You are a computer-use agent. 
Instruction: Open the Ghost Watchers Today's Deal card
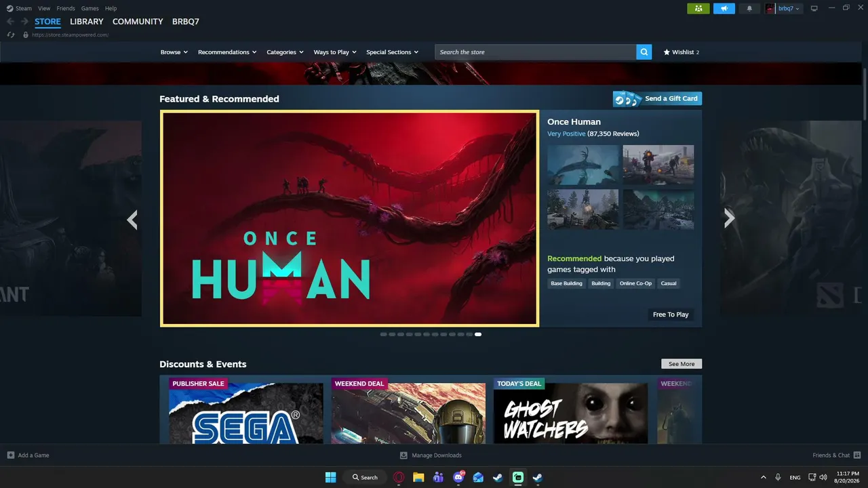tap(571, 410)
